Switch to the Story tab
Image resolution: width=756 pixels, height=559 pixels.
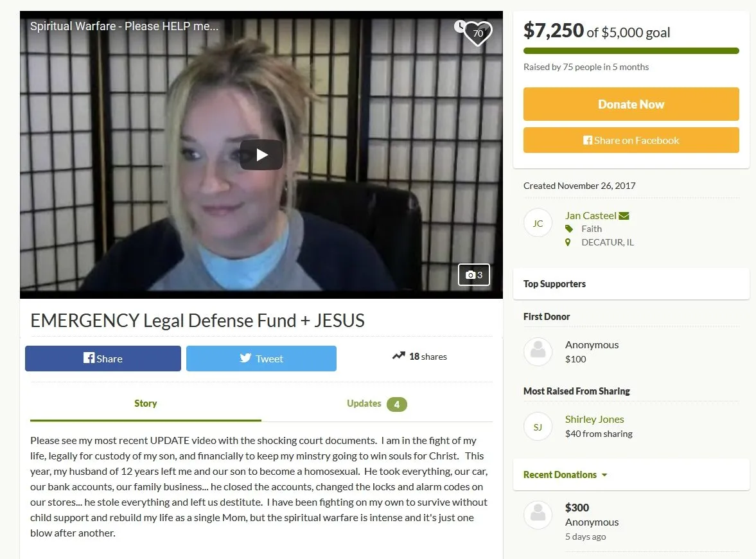coord(146,404)
